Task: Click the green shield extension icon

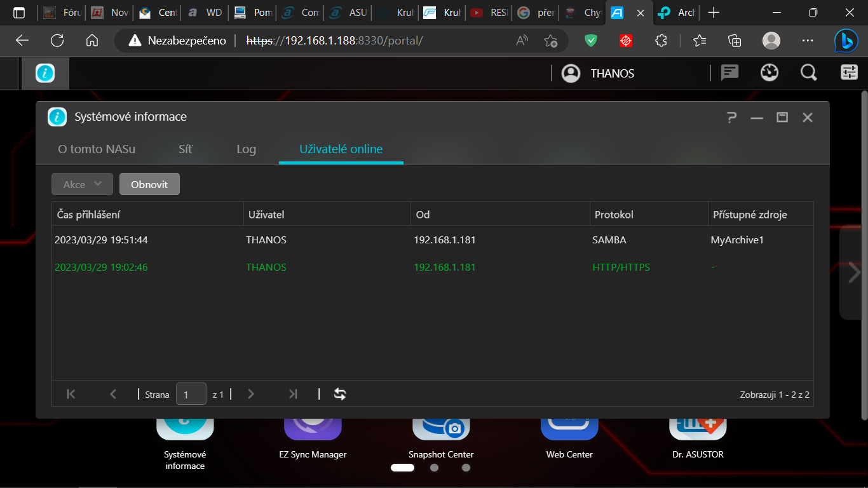Action: [591, 41]
